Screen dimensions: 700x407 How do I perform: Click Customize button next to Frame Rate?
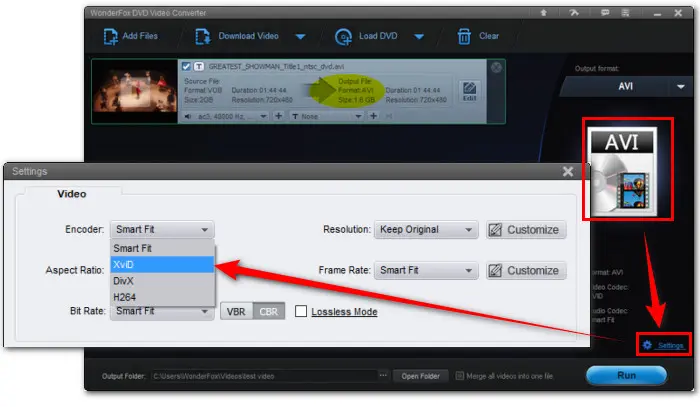(x=526, y=271)
